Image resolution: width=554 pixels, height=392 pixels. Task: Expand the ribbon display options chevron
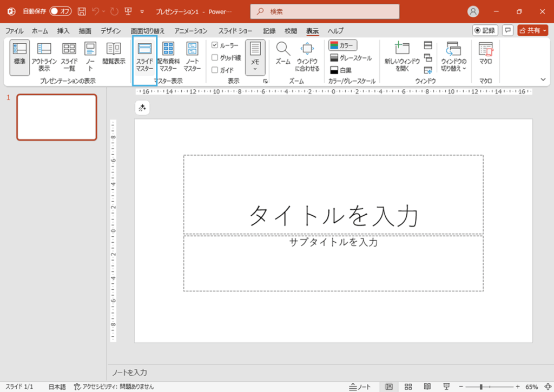543,79
